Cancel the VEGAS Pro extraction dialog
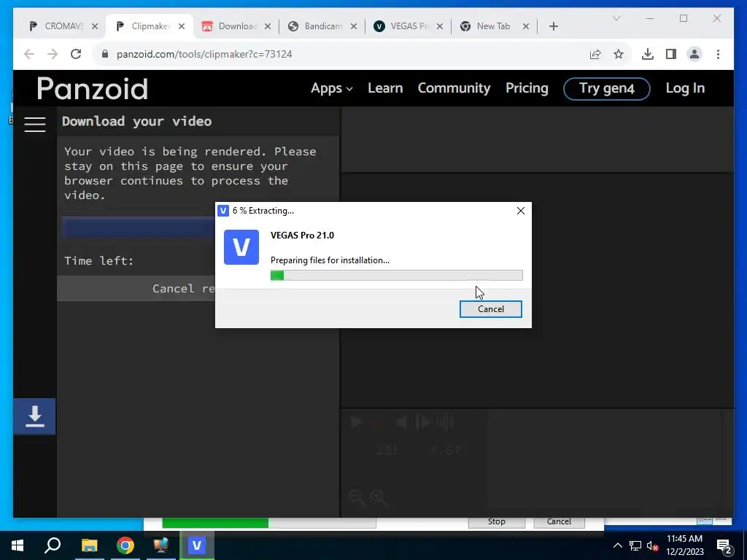Viewport: 747px width, 560px height. pyautogui.click(x=490, y=309)
